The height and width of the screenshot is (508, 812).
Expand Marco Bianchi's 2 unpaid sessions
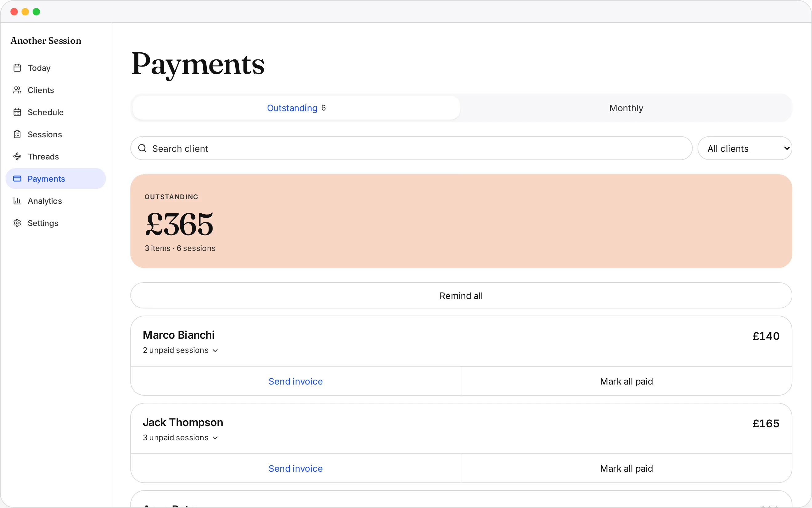(181, 350)
